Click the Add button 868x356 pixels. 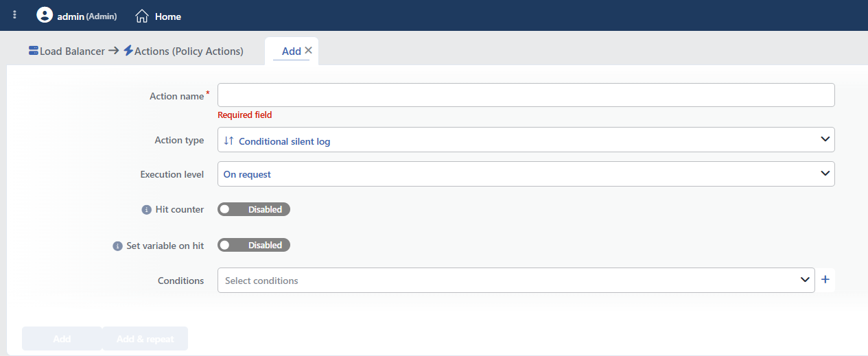click(x=62, y=339)
